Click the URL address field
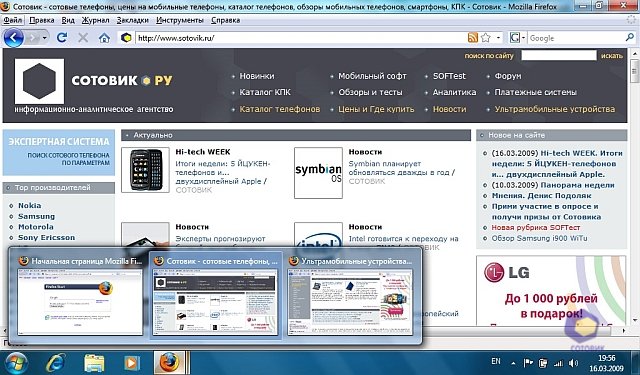This screenshot has width=640, height=375. pyautogui.click(x=300, y=38)
